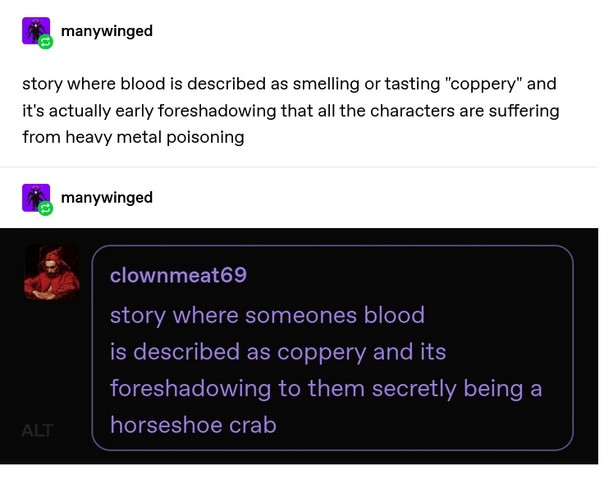Click the reblog badge on second manywinged avatar
The height and width of the screenshot is (480, 604).
point(45,208)
